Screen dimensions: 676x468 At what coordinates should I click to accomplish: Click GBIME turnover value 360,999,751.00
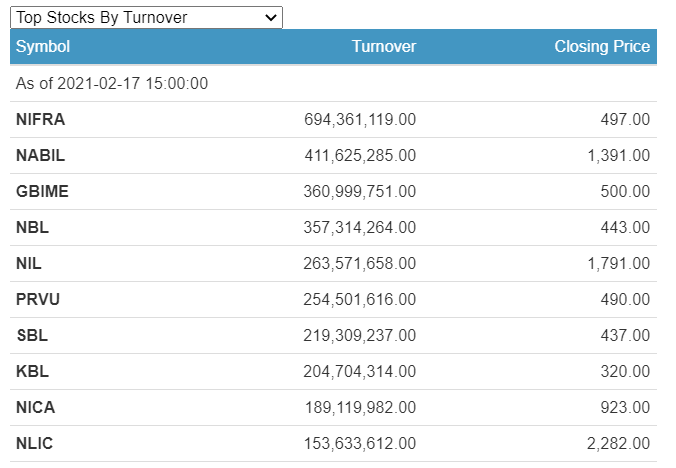(360, 191)
